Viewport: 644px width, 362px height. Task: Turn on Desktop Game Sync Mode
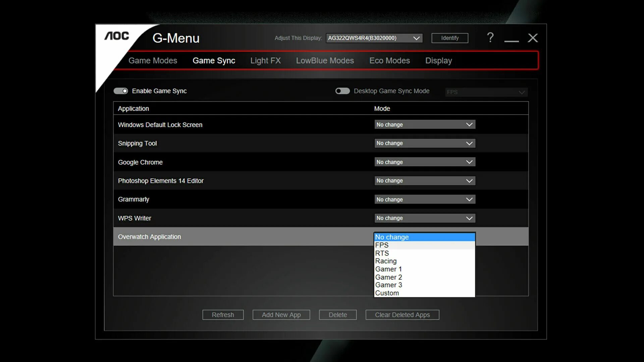tap(342, 91)
